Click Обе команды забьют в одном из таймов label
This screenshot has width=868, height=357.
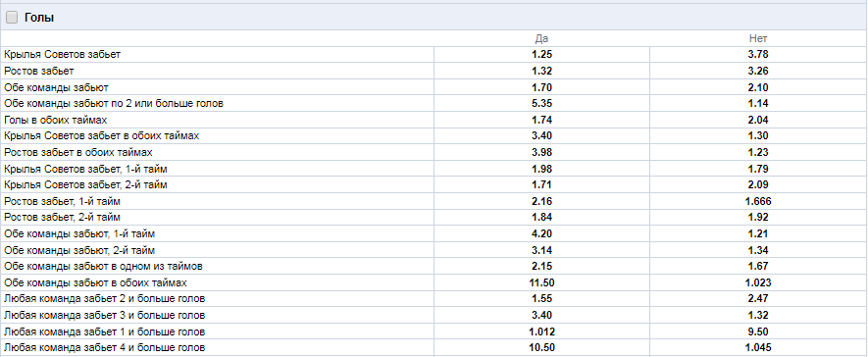(x=103, y=266)
